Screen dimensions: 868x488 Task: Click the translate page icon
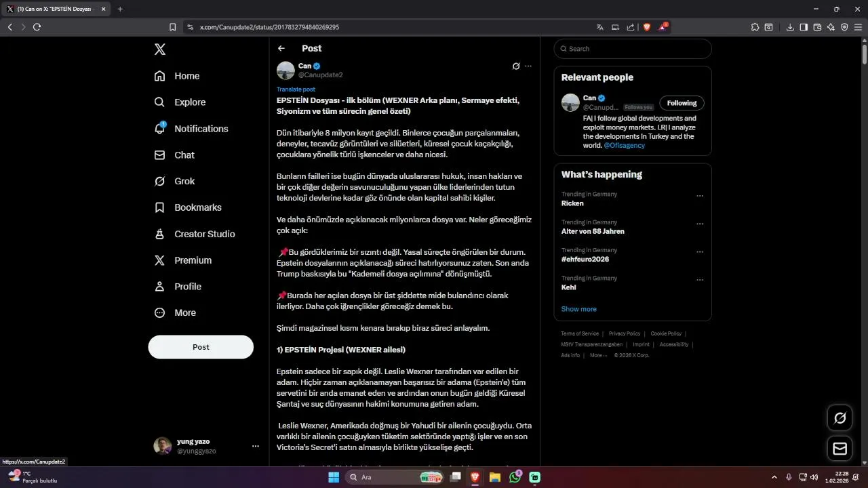(600, 27)
